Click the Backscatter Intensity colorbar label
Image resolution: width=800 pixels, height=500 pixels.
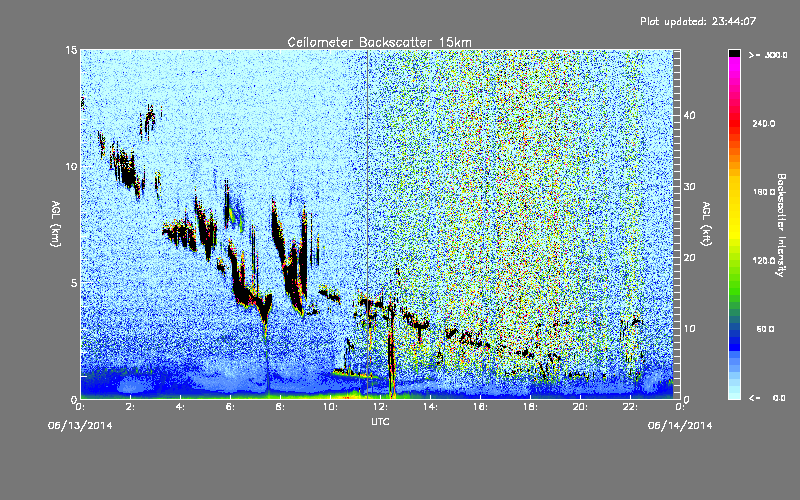(x=781, y=225)
